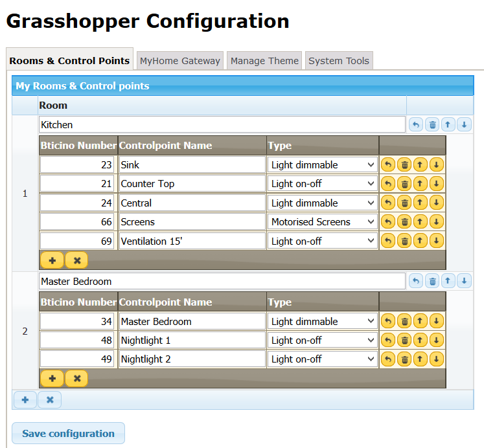Open Type dropdown for controlpoint 34
The width and height of the screenshot is (484, 448).
[x=323, y=321]
